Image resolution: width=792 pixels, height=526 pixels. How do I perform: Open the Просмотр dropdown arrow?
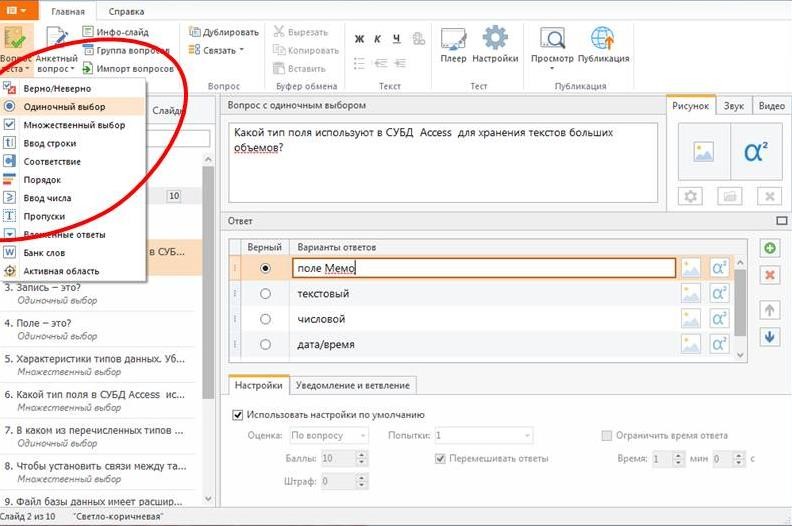click(552, 68)
